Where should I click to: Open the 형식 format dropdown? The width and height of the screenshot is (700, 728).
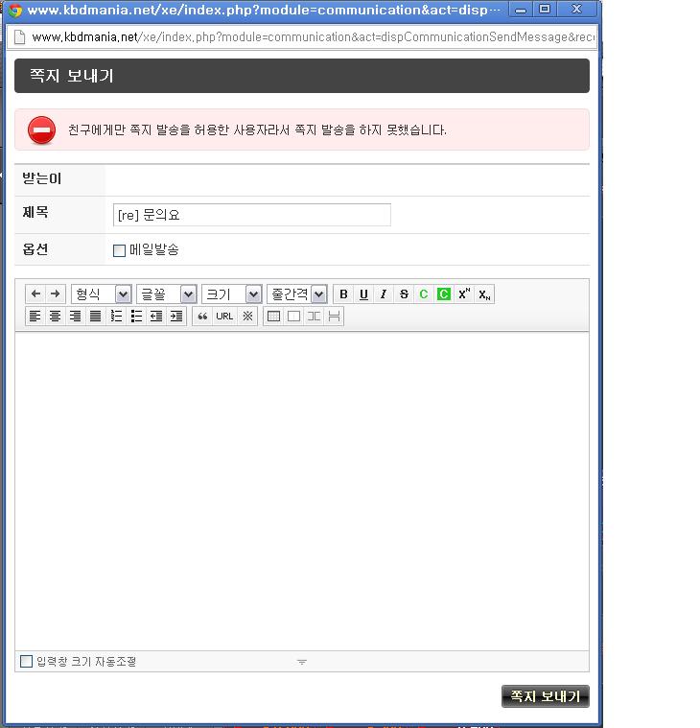(x=102, y=294)
